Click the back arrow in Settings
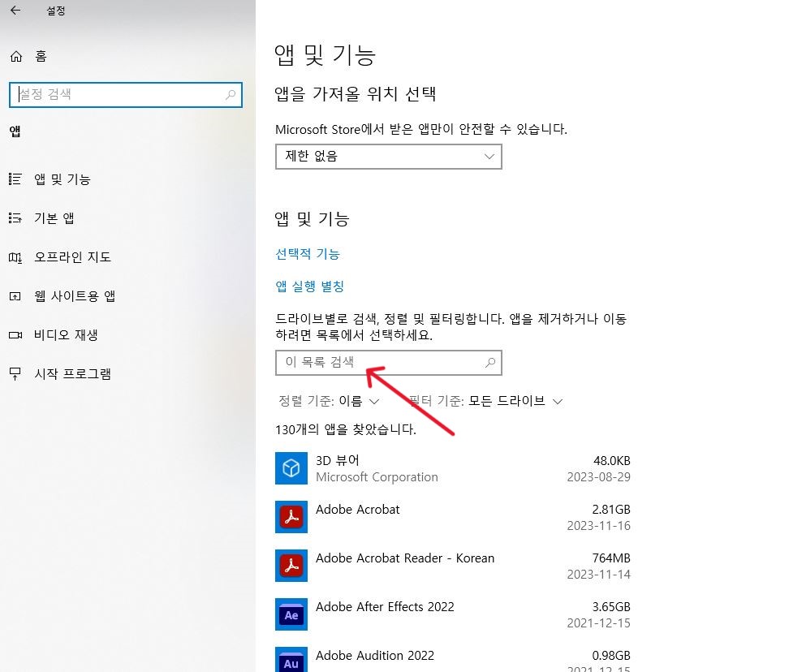This screenshot has height=672, width=802. point(15,11)
